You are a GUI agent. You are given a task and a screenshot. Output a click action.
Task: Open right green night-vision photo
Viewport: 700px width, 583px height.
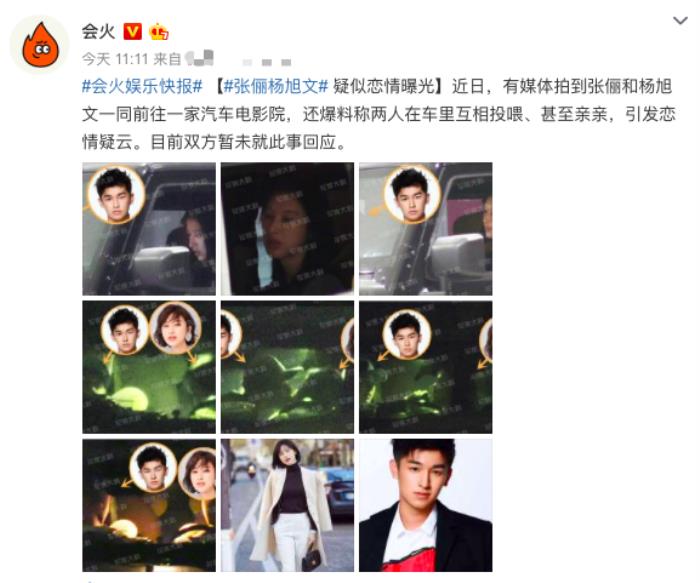[x=425, y=367]
